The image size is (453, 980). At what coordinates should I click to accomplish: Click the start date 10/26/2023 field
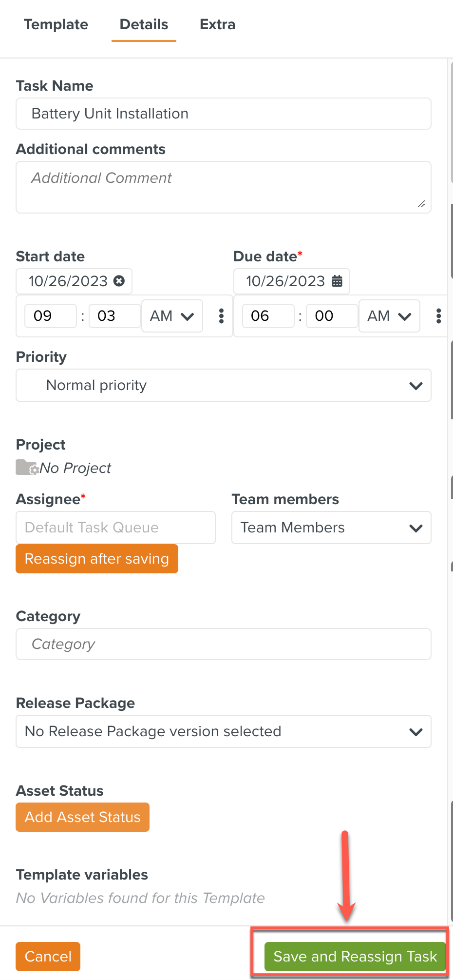74,281
